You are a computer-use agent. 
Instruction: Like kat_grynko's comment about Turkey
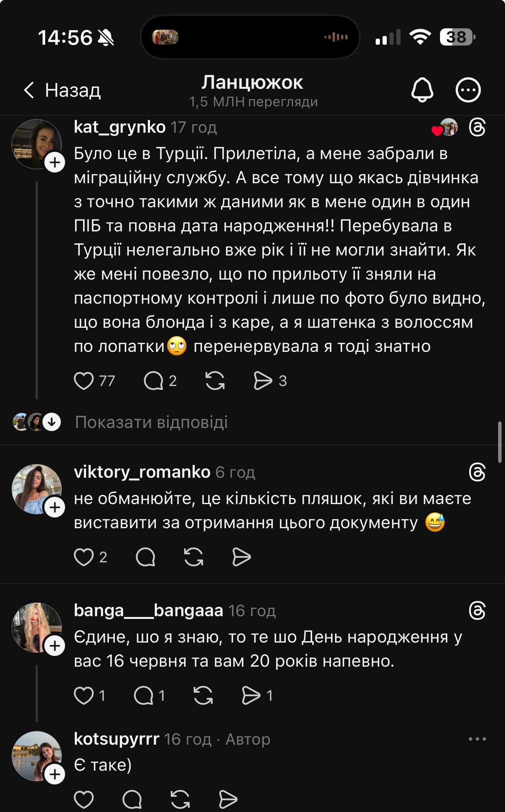[84, 381]
